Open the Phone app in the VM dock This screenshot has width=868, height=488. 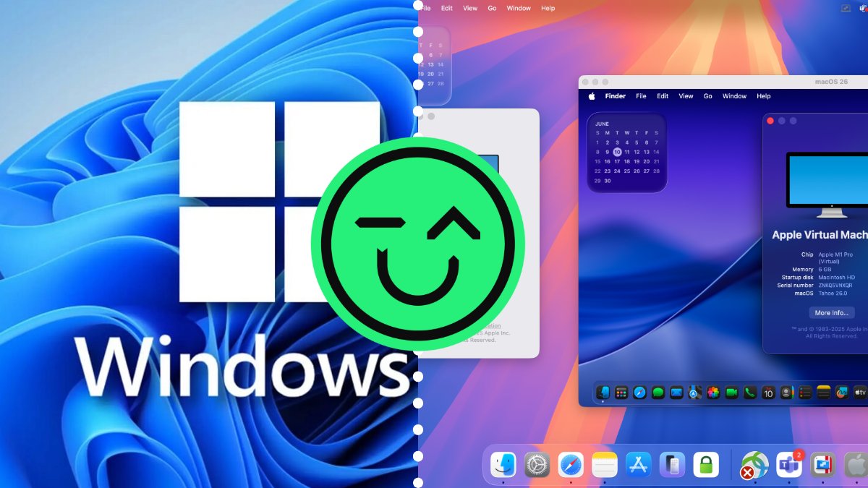point(750,393)
